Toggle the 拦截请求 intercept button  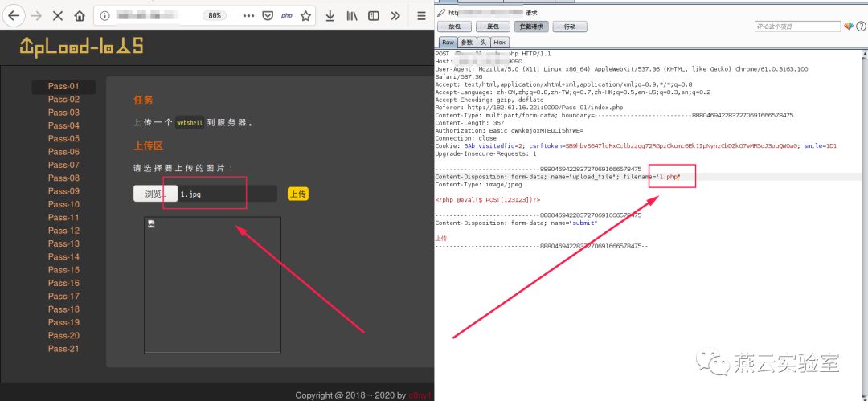tap(531, 27)
